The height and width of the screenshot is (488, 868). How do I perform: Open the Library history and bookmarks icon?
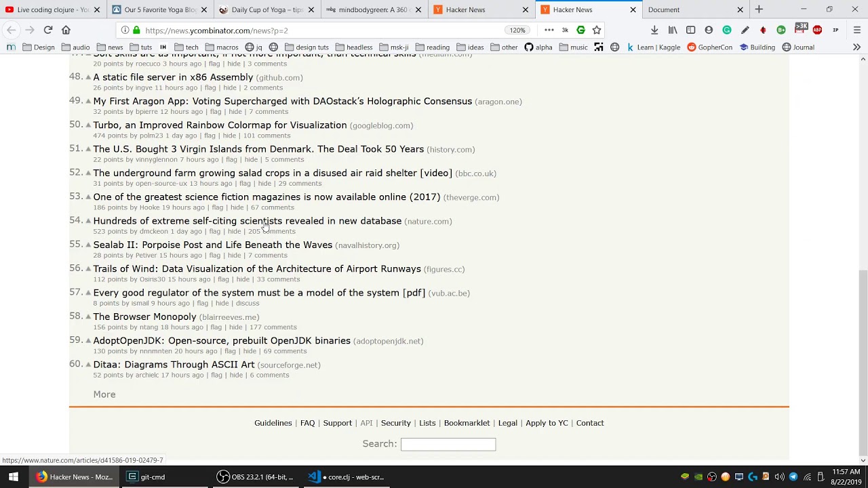pos(673,30)
